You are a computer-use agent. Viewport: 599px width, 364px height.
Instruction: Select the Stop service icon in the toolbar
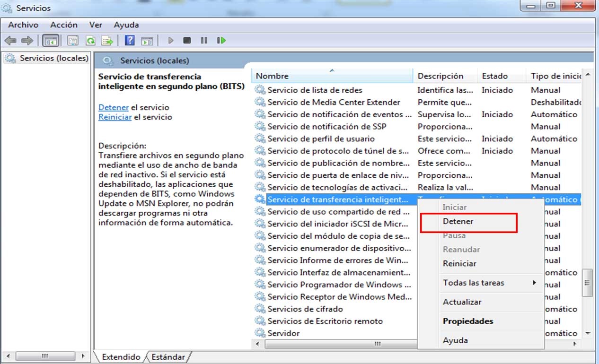point(186,40)
